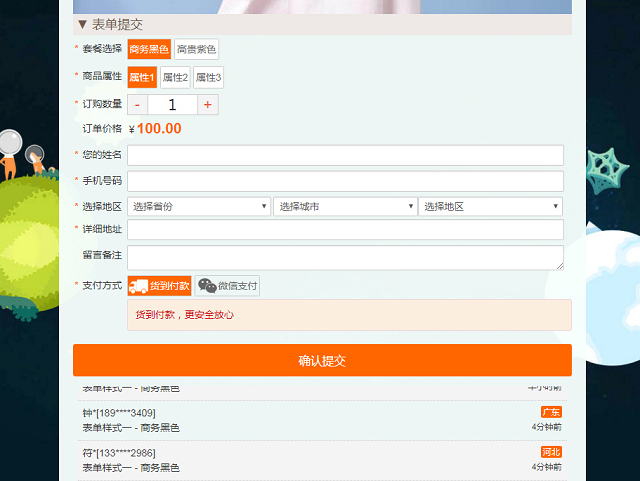Click the 详细地址 address input field
Screen dimensions: 640x481
click(345, 229)
